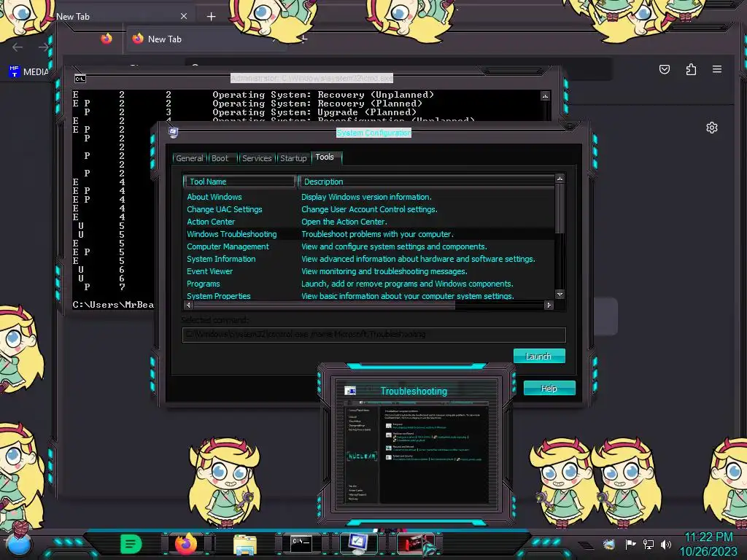This screenshot has width=747, height=560.
Task: Switch to the General tab
Action: point(190,158)
